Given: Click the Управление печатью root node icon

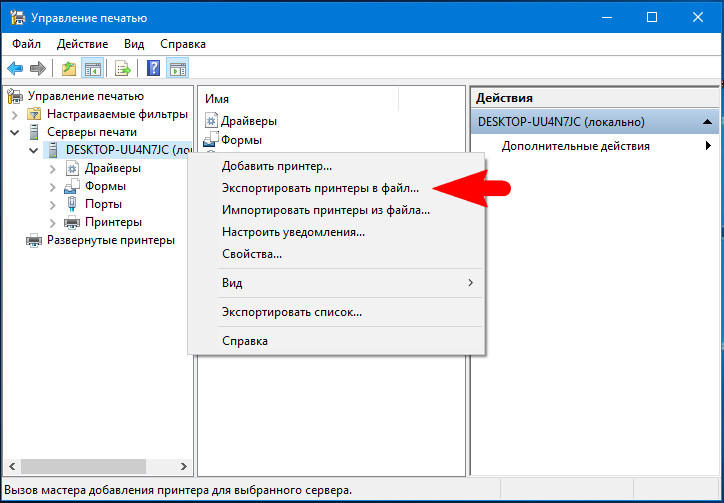Looking at the screenshot, I should point(15,96).
